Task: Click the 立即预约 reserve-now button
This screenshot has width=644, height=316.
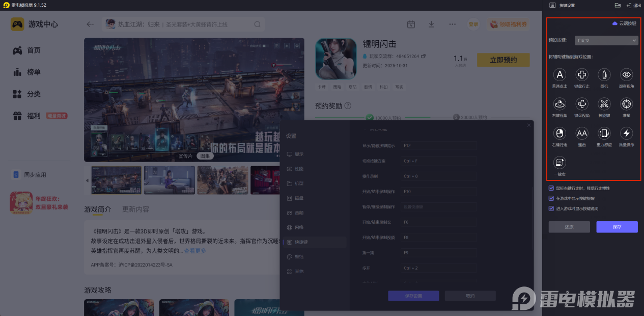Action: 503,60
